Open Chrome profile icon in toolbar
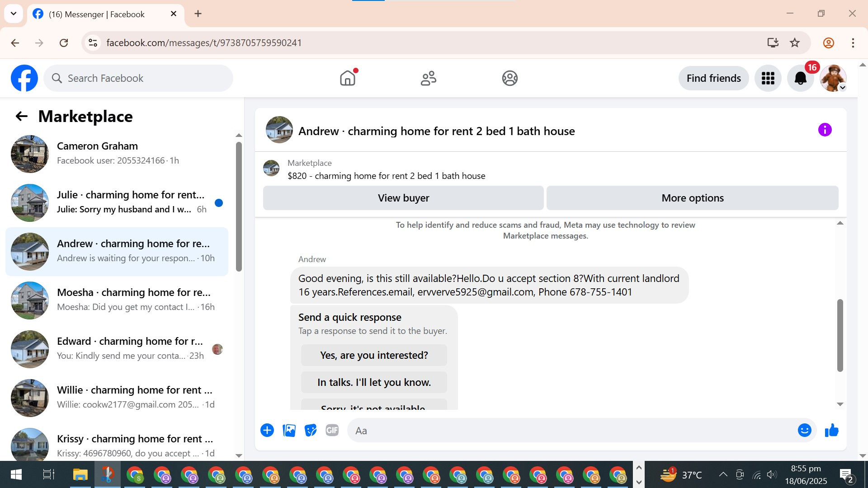 (828, 43)
